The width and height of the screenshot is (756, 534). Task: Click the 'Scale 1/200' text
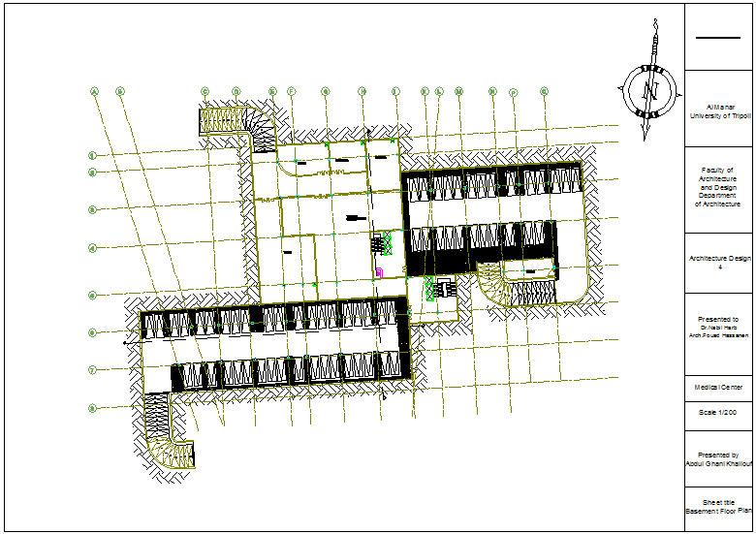[718, 413]
